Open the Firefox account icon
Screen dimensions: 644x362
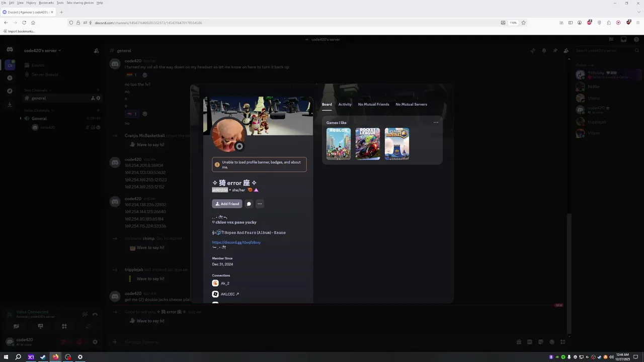(580, 23)
